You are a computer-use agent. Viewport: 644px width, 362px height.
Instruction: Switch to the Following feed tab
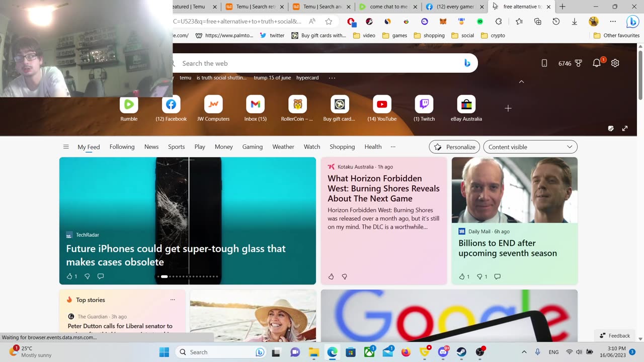(122, 147)
